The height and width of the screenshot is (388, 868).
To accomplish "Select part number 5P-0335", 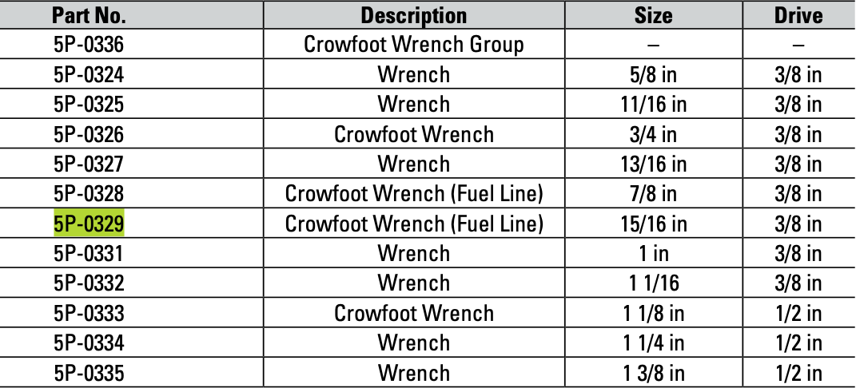I will [89, 373].
